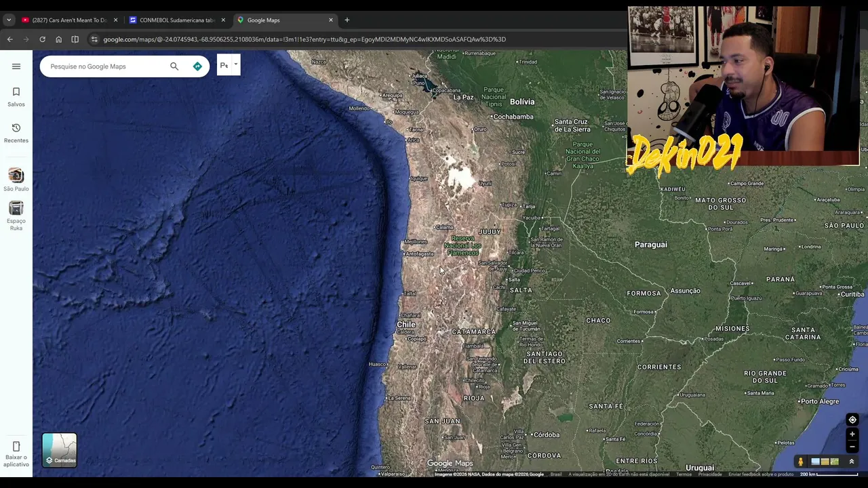Open directions with the blue arrow icon

(x=197, y=66)
